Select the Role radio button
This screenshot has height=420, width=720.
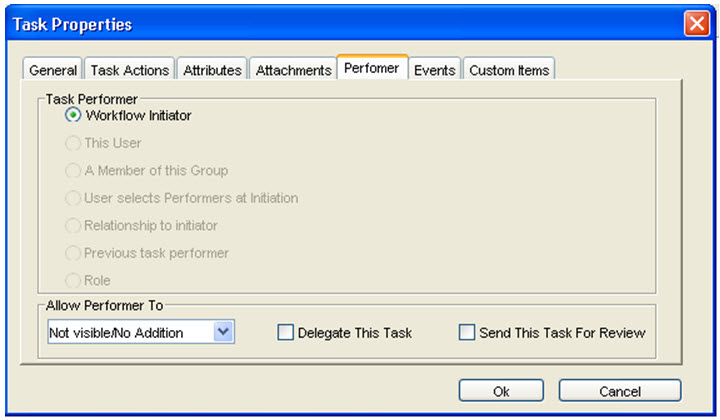point(73,280)
